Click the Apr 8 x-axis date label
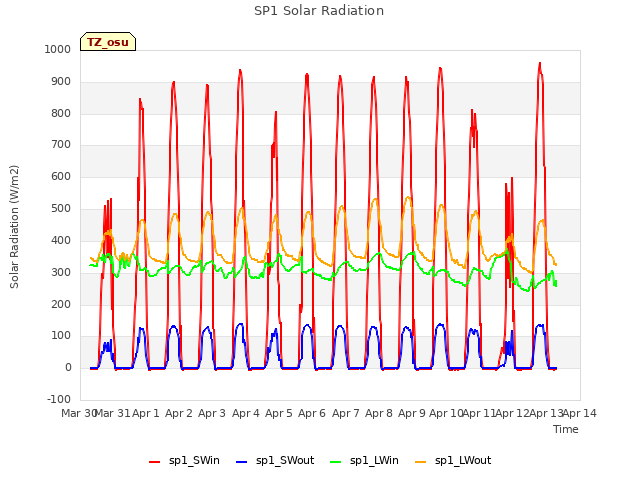Screen dimensions: 640x480 point(379,413)
